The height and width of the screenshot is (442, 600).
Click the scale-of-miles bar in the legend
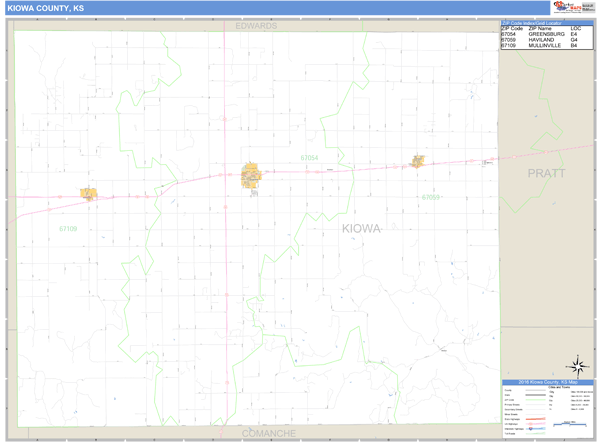(x=570, y=424)
